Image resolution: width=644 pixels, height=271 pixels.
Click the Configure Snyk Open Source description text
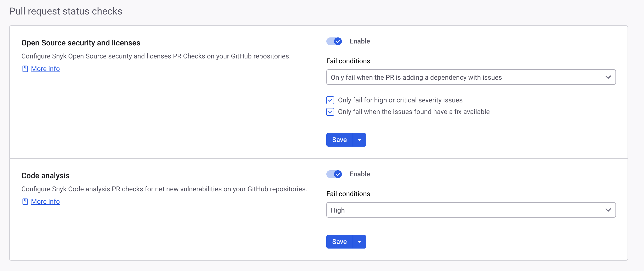tap(156, 56)
